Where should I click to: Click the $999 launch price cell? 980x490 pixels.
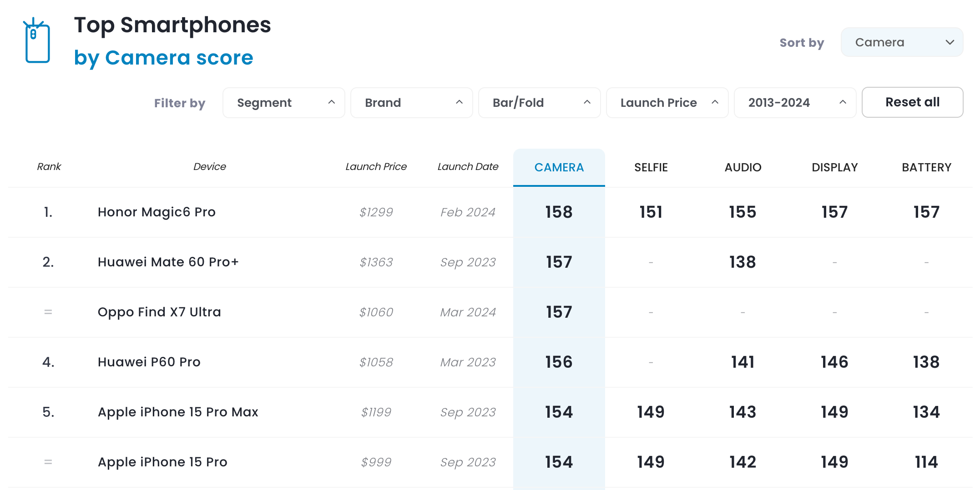point(376,462)
